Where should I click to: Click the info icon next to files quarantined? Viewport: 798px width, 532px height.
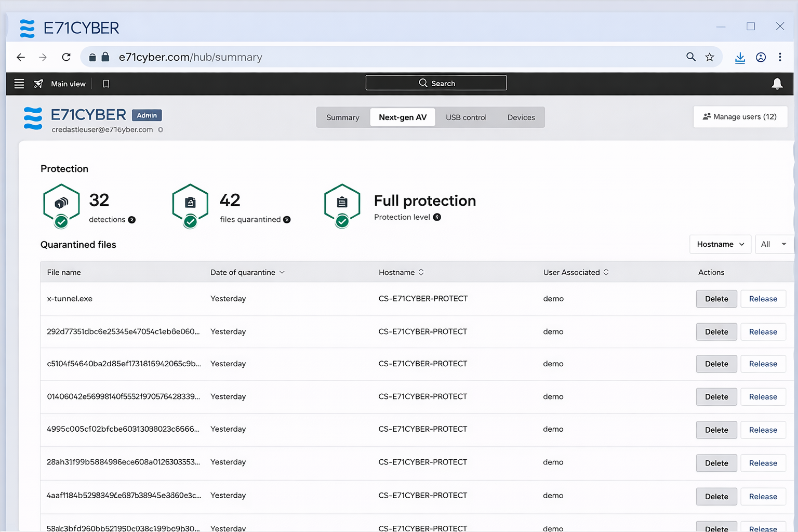point(287,220)
